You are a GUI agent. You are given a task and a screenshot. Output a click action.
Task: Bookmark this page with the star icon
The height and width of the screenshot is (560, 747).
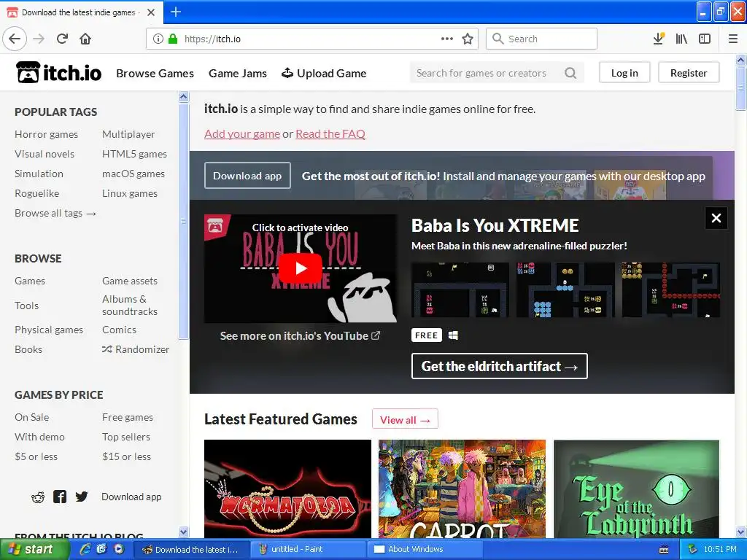pyautogui.click(x=468, y=39)
